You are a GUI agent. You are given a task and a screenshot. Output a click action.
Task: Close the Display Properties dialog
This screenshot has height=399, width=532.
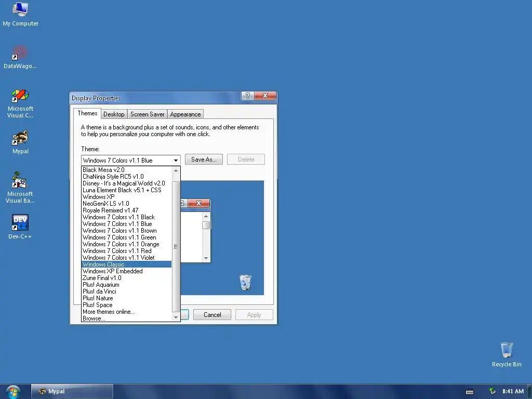pyautogui.click(x=265, y=96)
